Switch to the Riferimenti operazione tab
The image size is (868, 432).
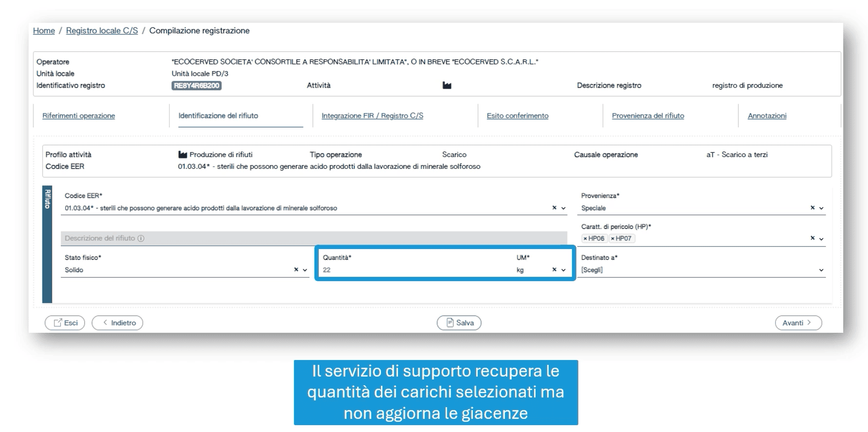[79, 116]
